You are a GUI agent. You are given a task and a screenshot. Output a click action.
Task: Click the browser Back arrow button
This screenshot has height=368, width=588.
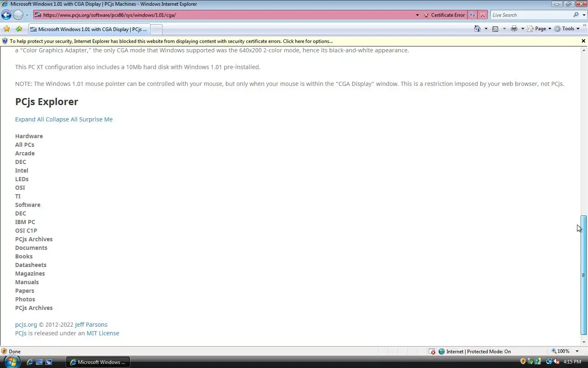coord(6,15)
